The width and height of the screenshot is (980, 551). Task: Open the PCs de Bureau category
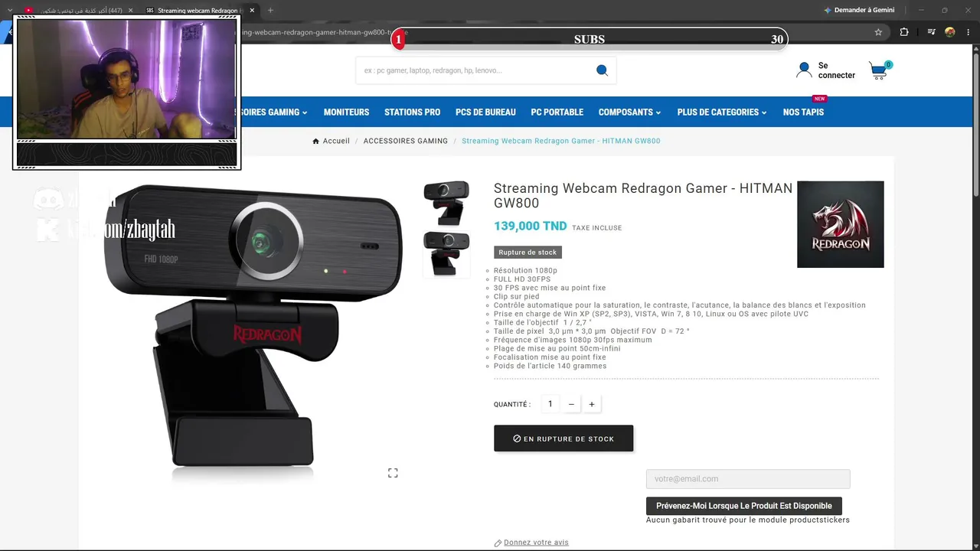click(x=485, y=112)
